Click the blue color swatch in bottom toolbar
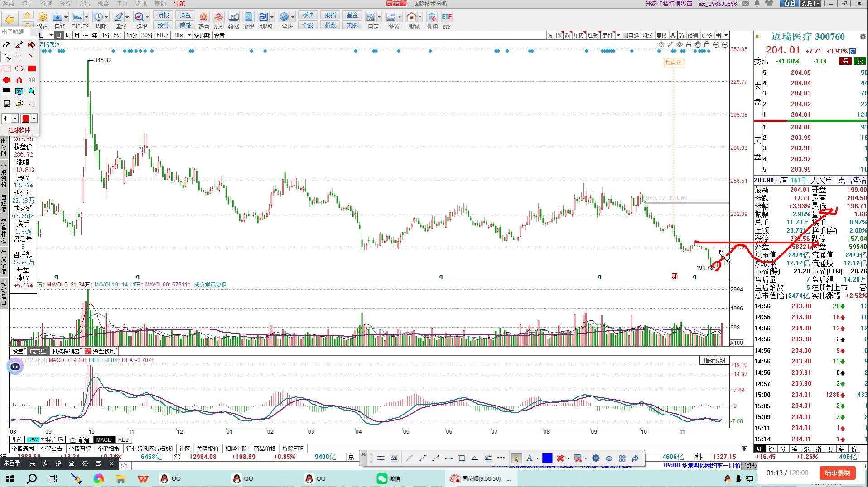Viewport: 868px width, 487px height. 547,458
